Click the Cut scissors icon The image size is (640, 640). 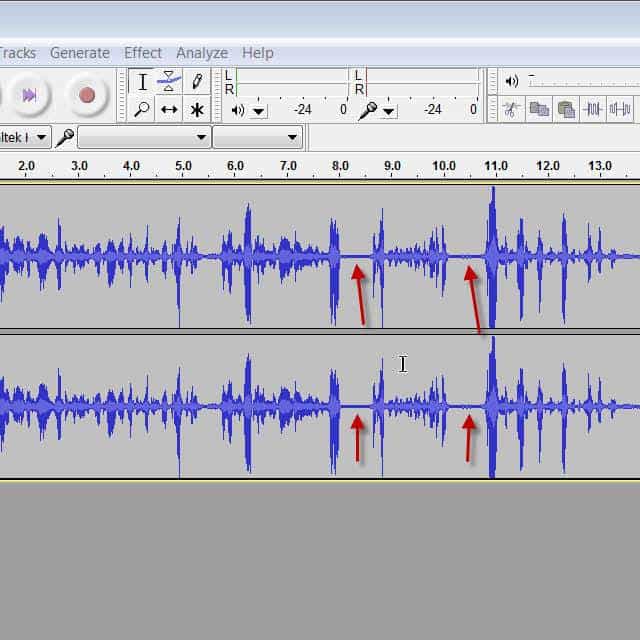[x=512, y=109]
